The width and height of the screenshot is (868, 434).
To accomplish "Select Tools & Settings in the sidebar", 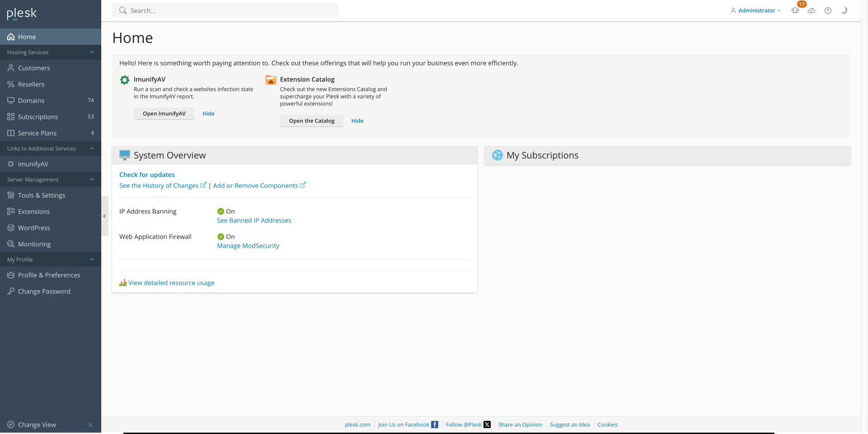I will pos(41,195).
